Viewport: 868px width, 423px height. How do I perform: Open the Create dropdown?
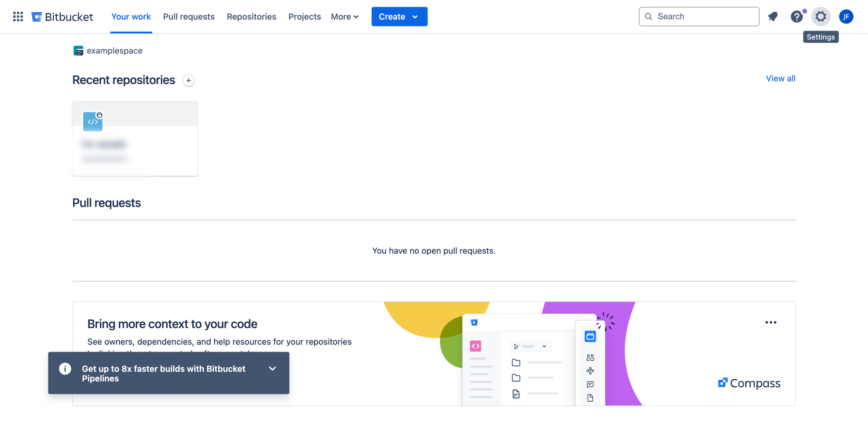coord(399,17)
